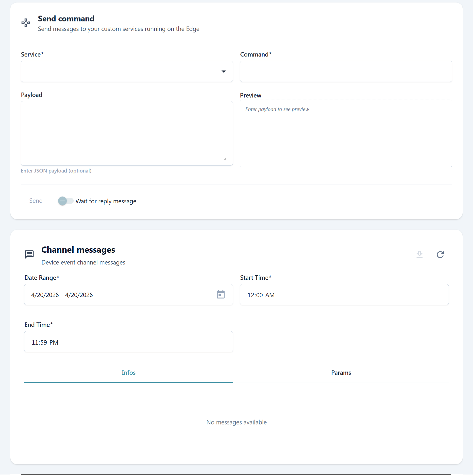Expand the Service selection field
The image size is (473, 476).
(121, 71)
